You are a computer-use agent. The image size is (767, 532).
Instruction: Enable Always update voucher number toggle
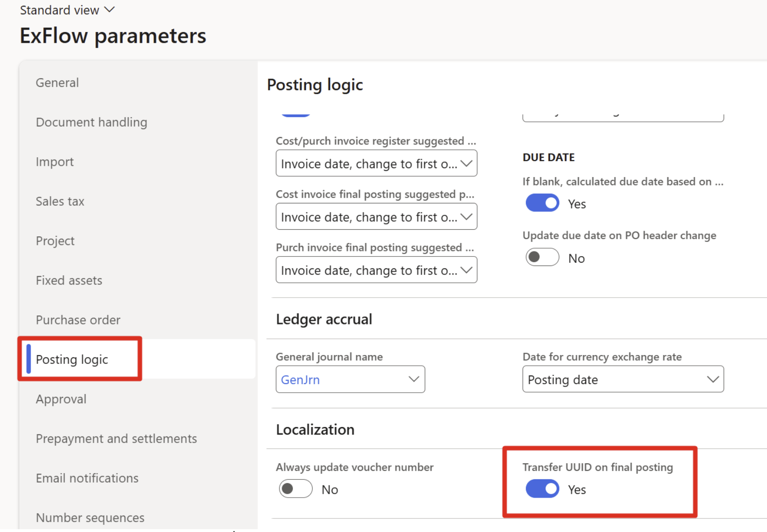pyautogui.click(x=296, y=489)
